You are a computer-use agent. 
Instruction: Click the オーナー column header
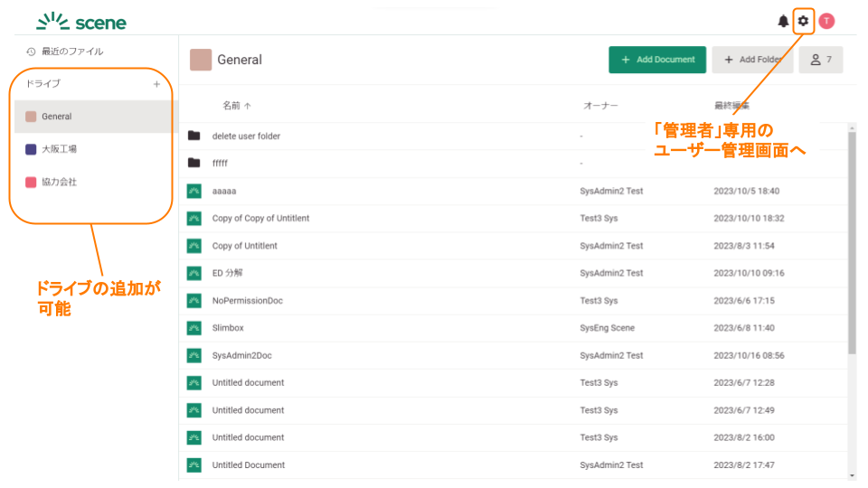point(600,106)
